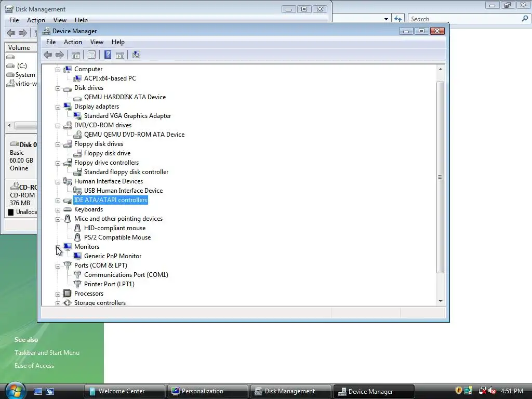
Task: Click the Standard floppy disk controller icon
Action: point(77,172)
